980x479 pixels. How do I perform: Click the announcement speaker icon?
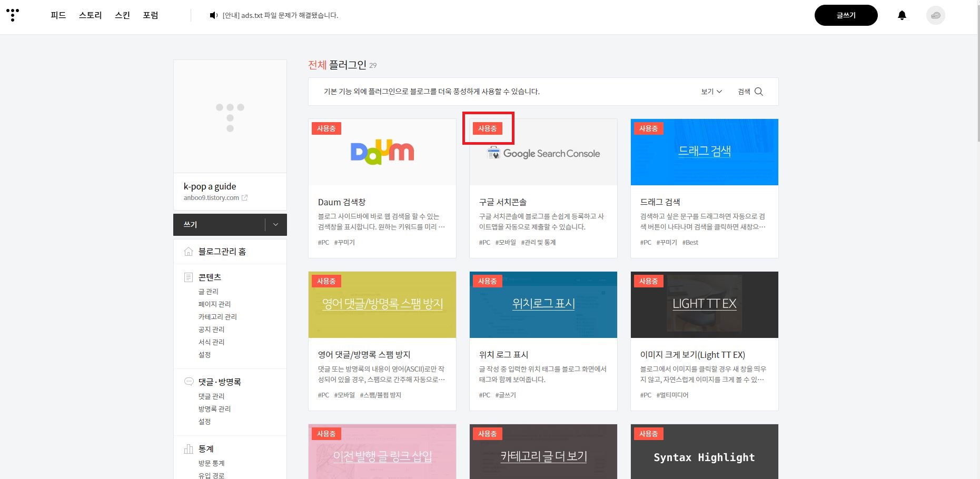point(213,15)
